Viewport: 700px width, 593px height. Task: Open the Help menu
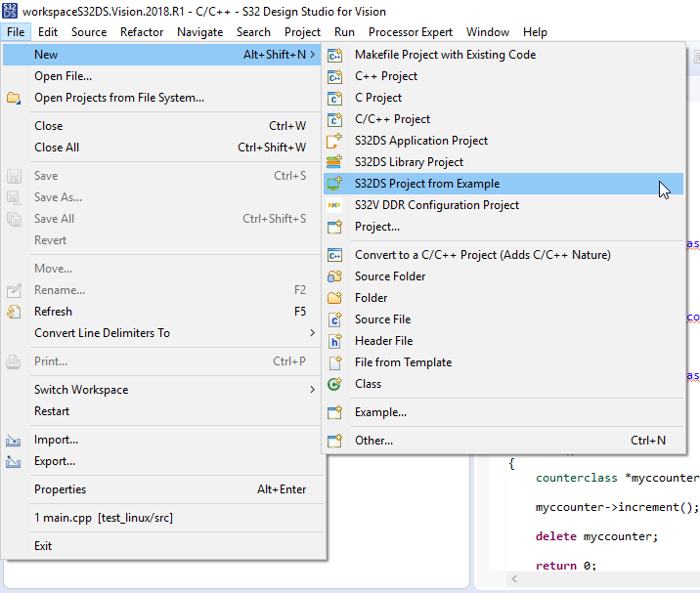click(535, 32)
